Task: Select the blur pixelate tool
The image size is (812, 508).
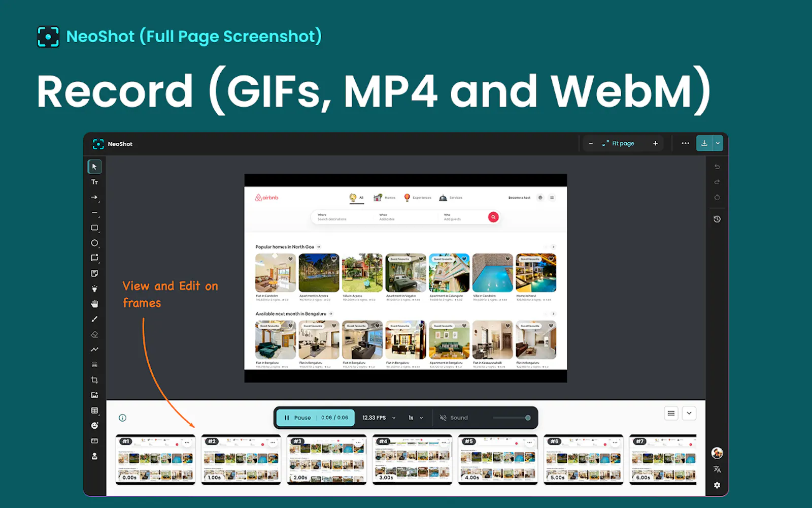Action: click(x=94, y=365)
